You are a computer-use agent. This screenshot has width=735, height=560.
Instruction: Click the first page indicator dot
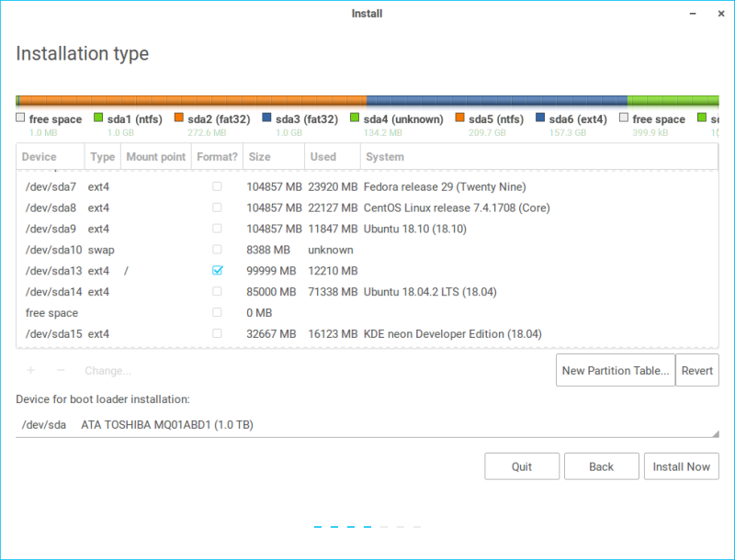coord(318,527)
